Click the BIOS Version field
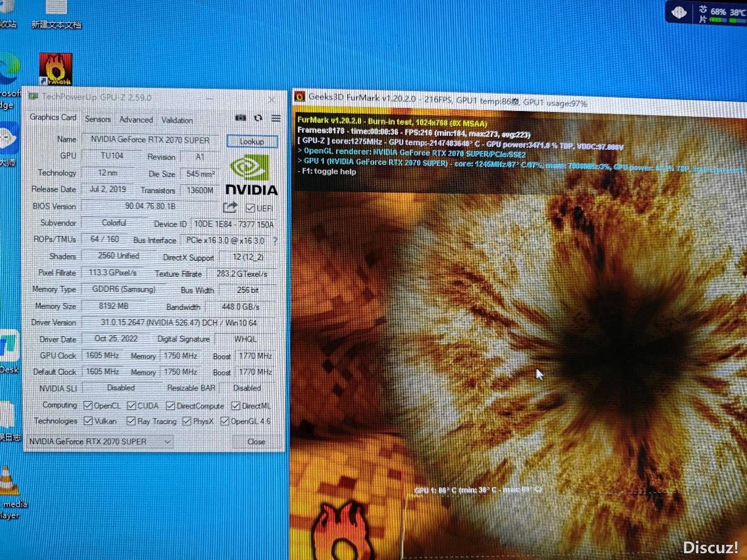 [150, 206]
